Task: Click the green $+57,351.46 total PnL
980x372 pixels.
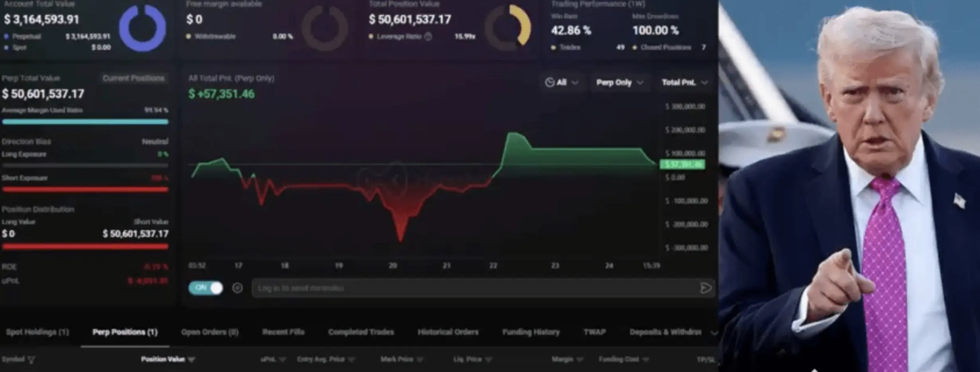Action: [x=221, y=94]
